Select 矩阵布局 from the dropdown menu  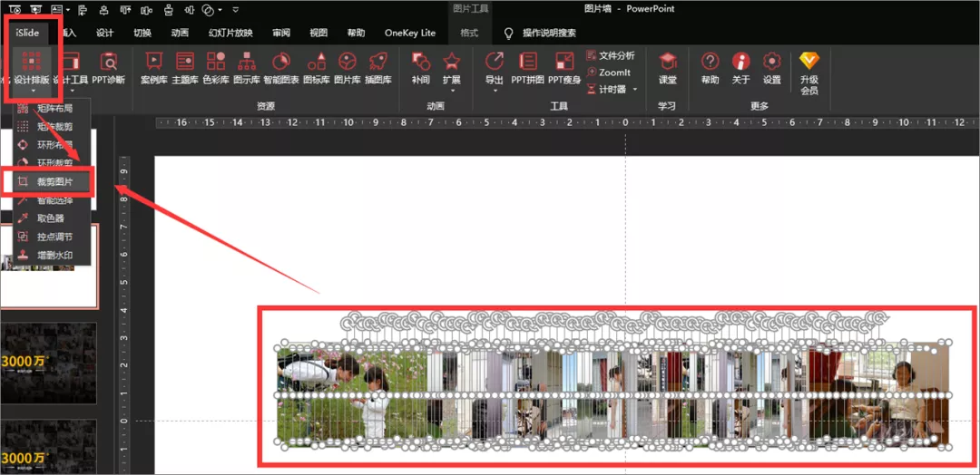click(53, 108)
